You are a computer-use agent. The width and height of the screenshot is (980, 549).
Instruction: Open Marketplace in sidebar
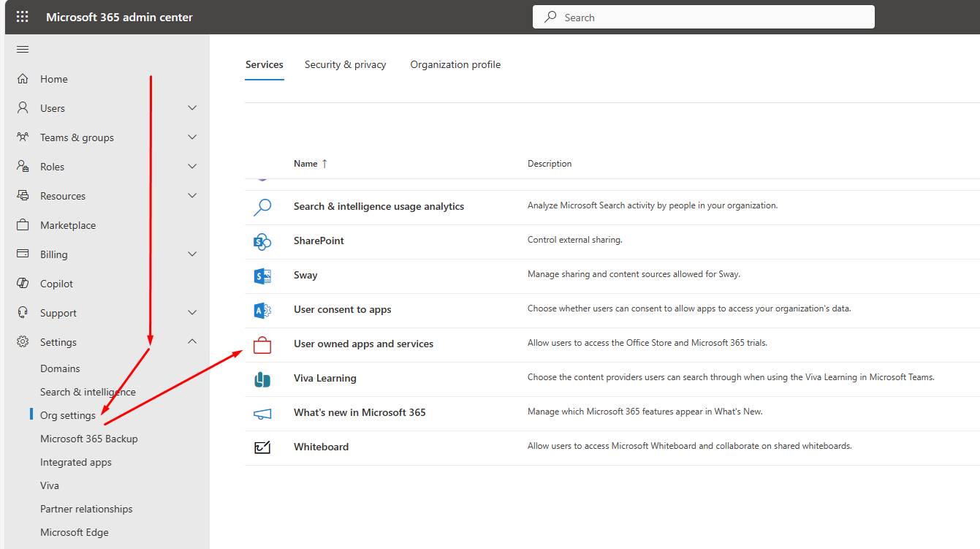click(x=68, y=225)
